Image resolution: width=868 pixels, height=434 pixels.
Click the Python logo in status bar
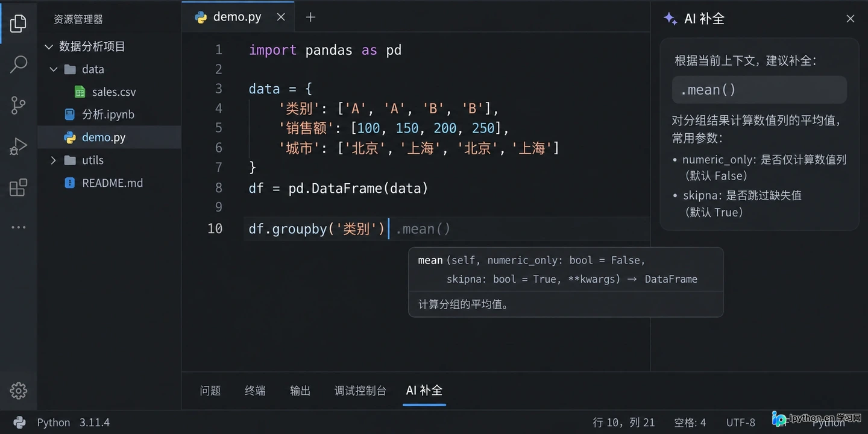[19, 423]
